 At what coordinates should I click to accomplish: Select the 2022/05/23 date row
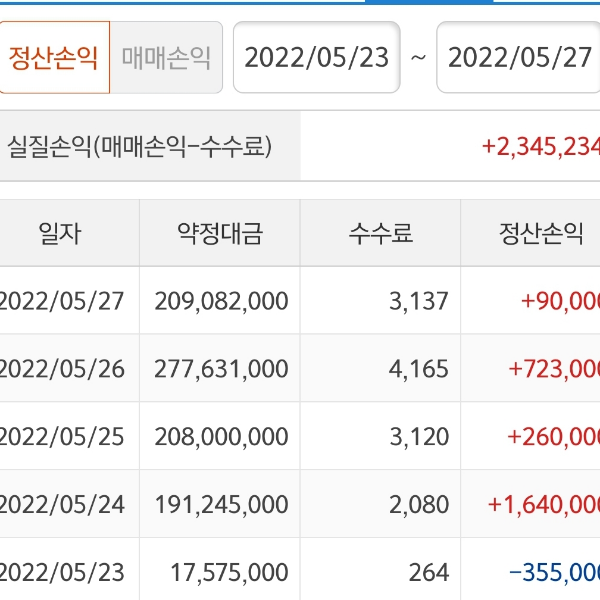tap(62, 572)
